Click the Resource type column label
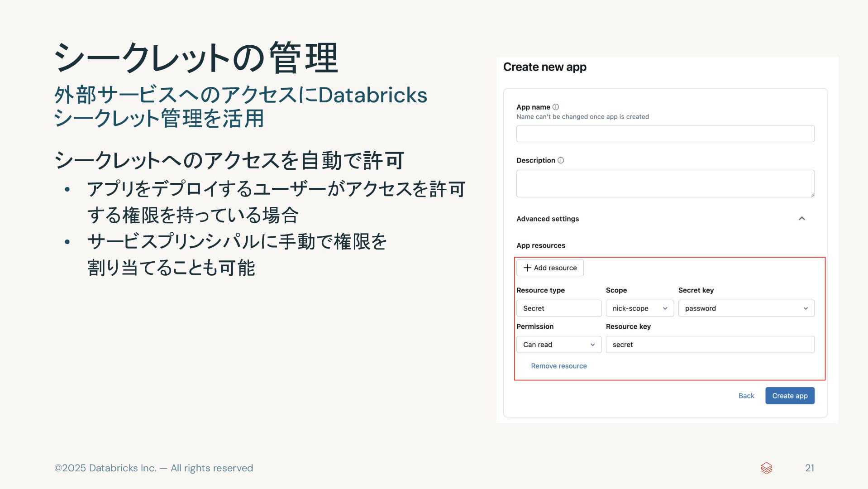Screen dimensions: 868x489 pyautogui.click(x=540, y=290)
